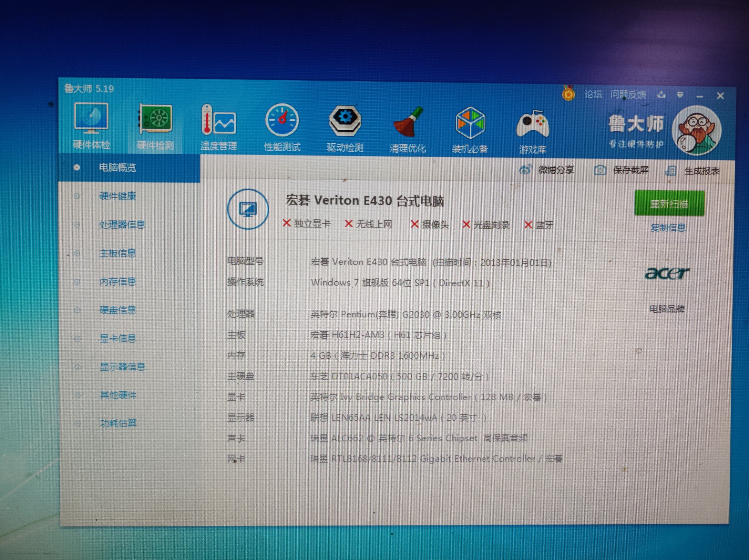Select 处理器信息 in the sidebar
749x560 pixels.
coord(122,224)
